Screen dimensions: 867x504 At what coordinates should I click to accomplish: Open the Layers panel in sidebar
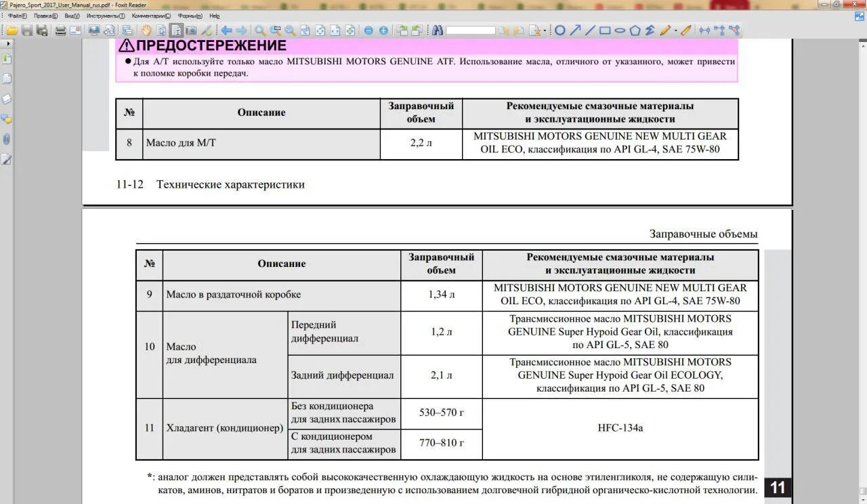pyautogui.click(x=7, y=99)
